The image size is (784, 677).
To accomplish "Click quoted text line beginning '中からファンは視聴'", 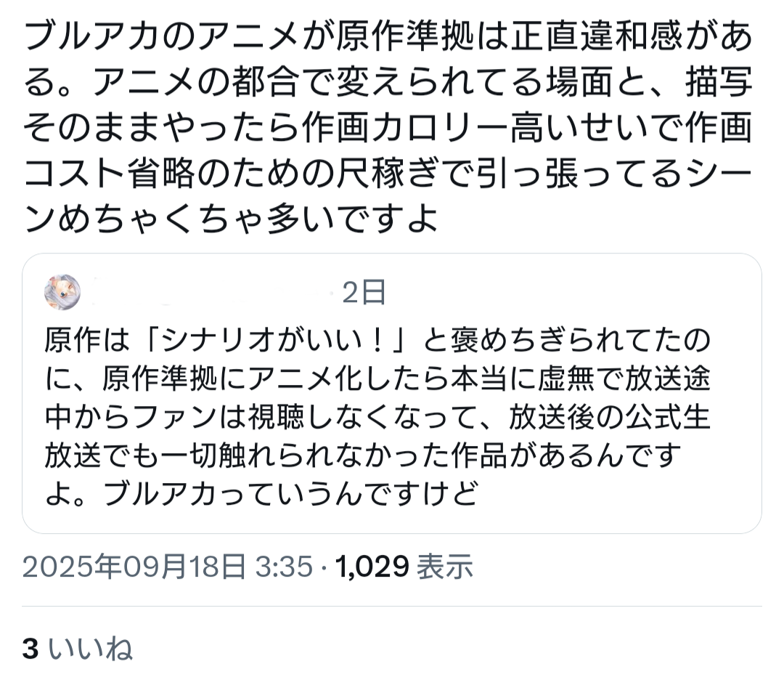I will click(x=377, y=417).
